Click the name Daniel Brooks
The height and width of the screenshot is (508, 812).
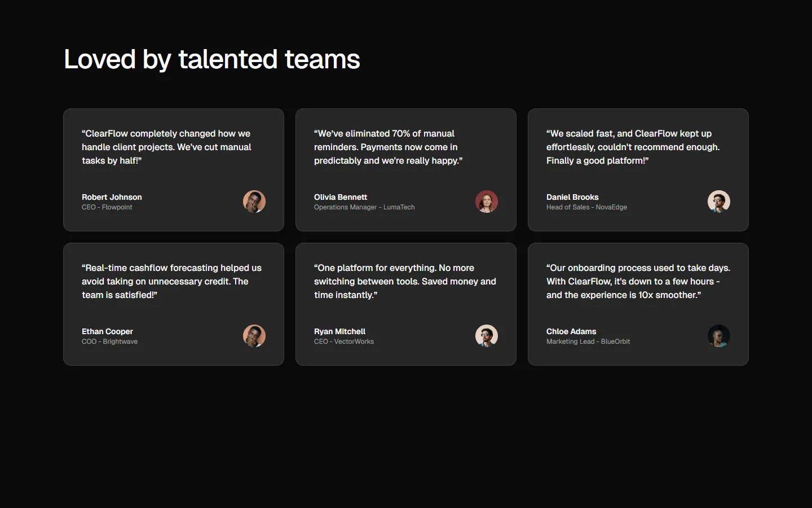click(x=572, y=197)
